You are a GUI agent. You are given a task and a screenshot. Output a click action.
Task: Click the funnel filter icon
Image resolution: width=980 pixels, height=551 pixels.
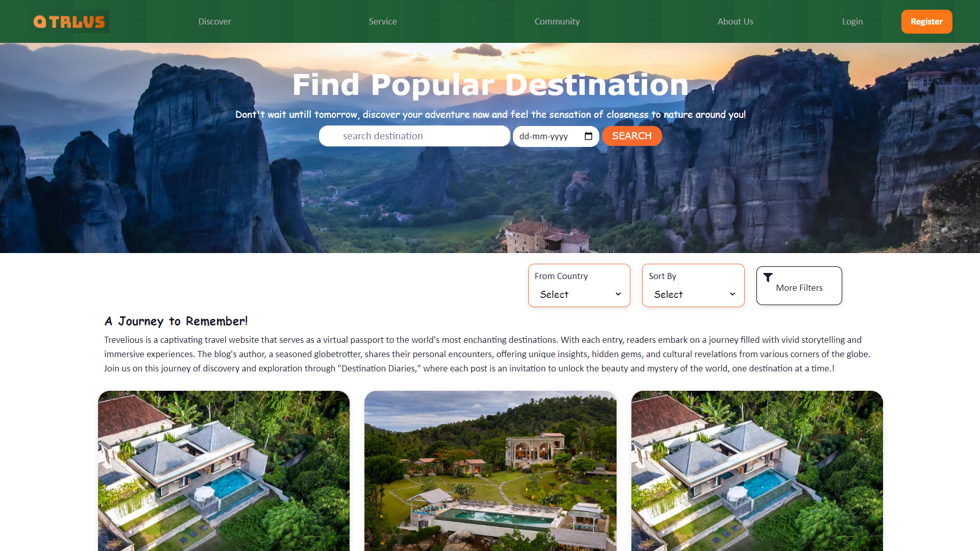pyautogui.click(x=768, y=278)
